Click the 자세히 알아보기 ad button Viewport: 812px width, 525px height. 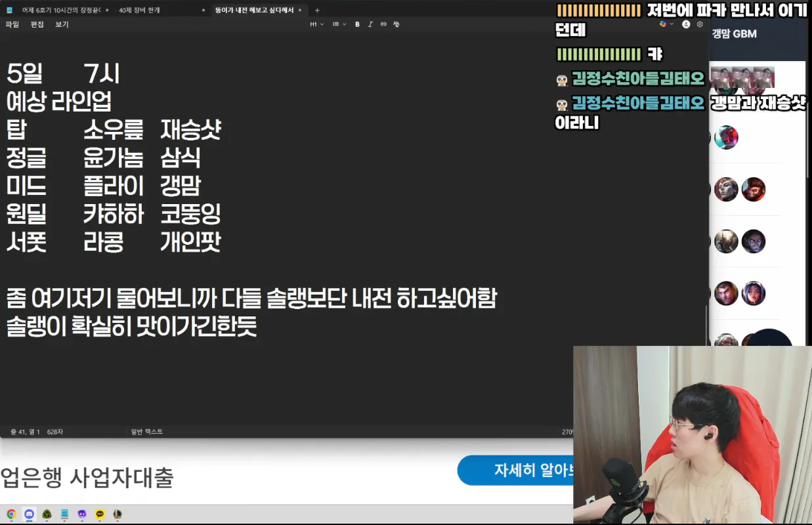pos(516,471)
